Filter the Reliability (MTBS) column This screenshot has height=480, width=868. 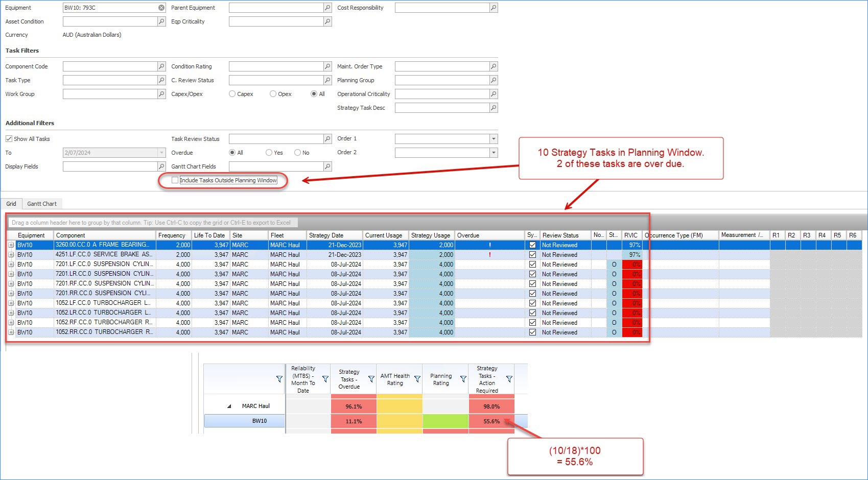325,379
